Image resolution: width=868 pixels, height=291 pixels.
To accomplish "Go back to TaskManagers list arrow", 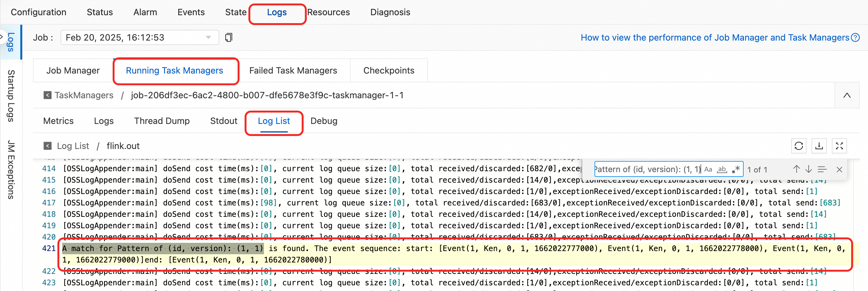I will (x=48, y=95).
